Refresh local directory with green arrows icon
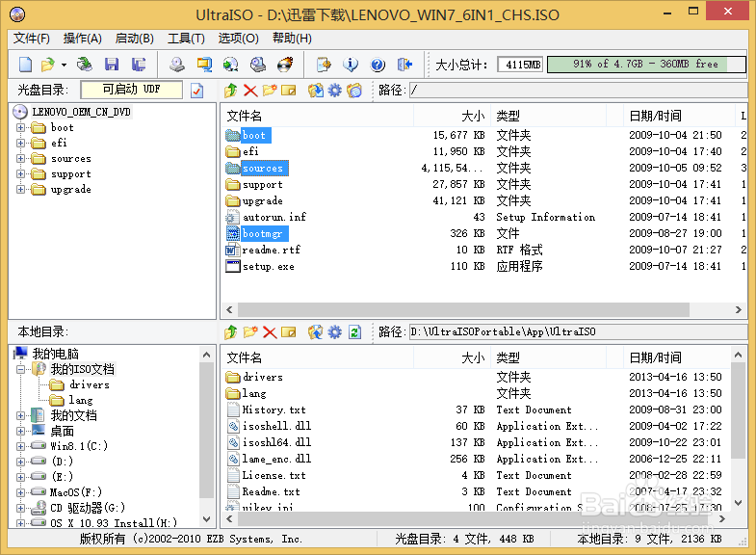This screenshot has height=555, width=756. point(354,331)
